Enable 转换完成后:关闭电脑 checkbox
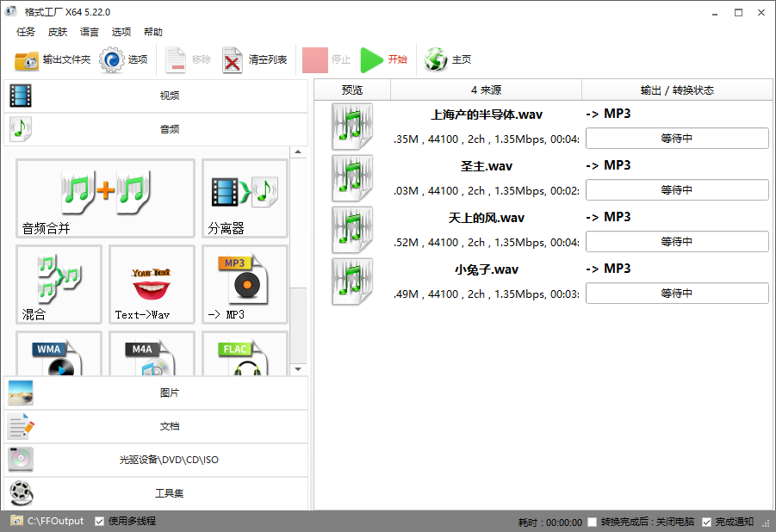 click(x=592, y=522)
